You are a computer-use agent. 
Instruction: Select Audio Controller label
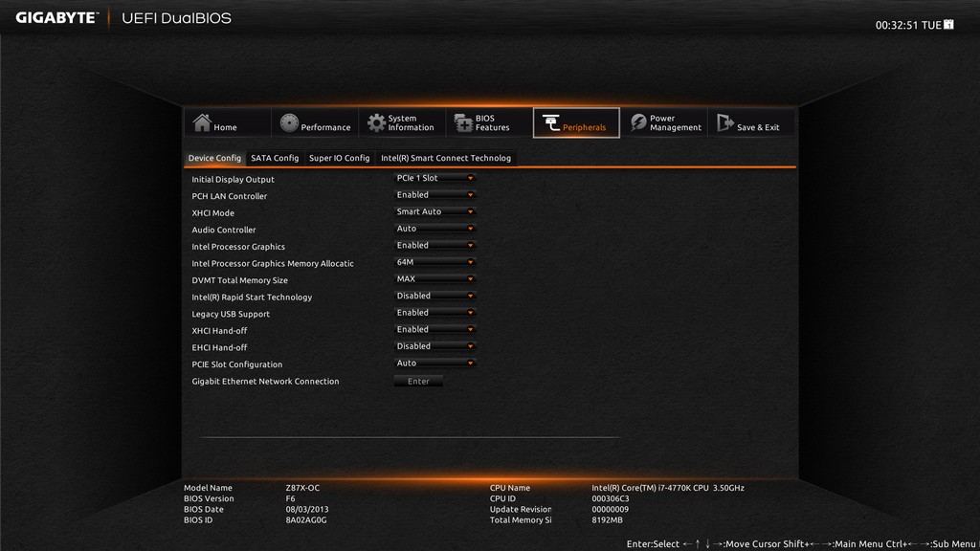[223, 230]
